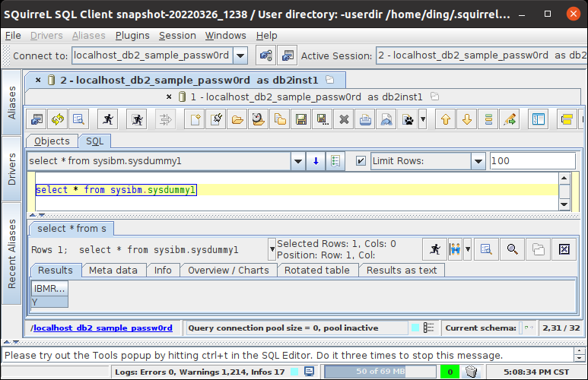Click the blue arrow to open the SQL history entry

[316, 161]
